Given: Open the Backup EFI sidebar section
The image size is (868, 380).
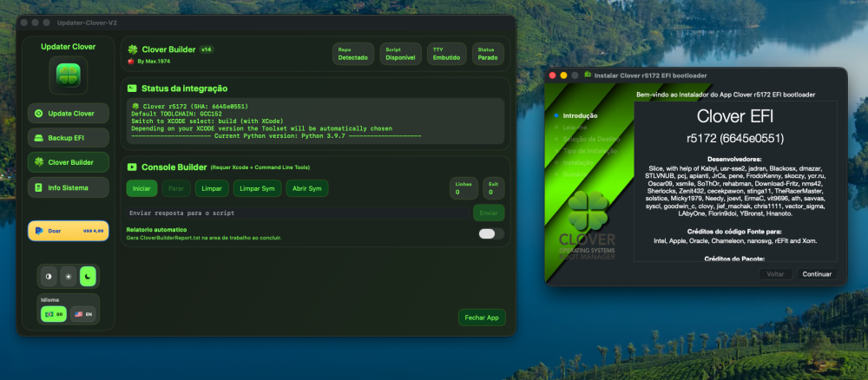Looking at the screenshot, I should (x=68, y=138).
